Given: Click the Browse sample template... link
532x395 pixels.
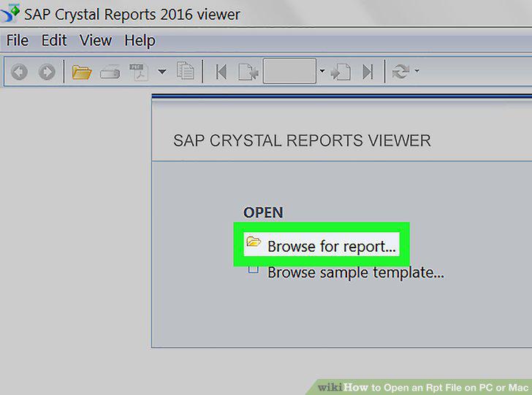Looking at the screenshot, I should pyautogui.click(x=356, y=272).
